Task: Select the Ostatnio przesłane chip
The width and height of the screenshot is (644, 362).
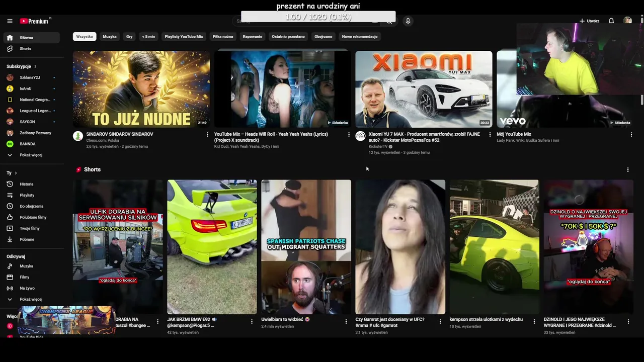Action: pos(288,37)
